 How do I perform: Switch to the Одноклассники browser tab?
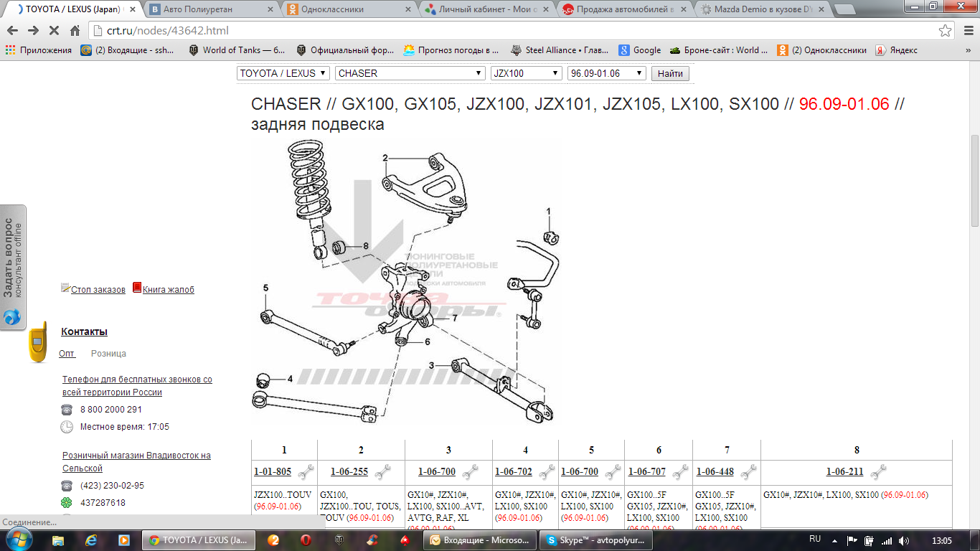[348, 9]
